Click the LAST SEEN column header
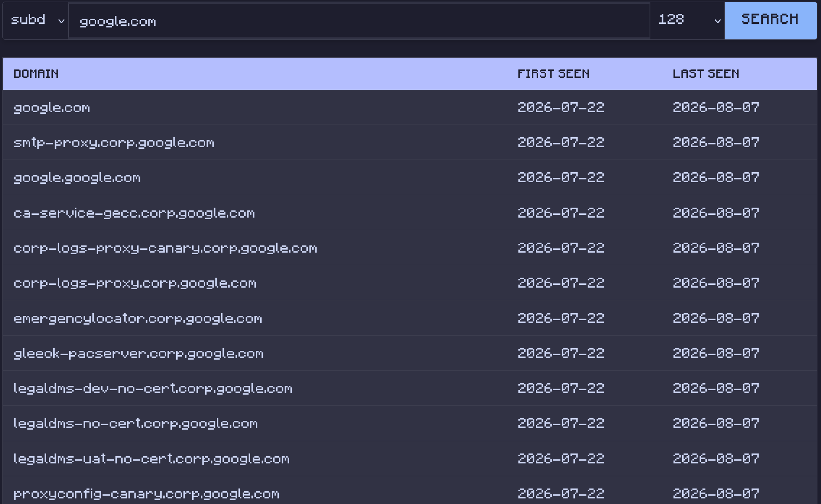 coord(706,74)
